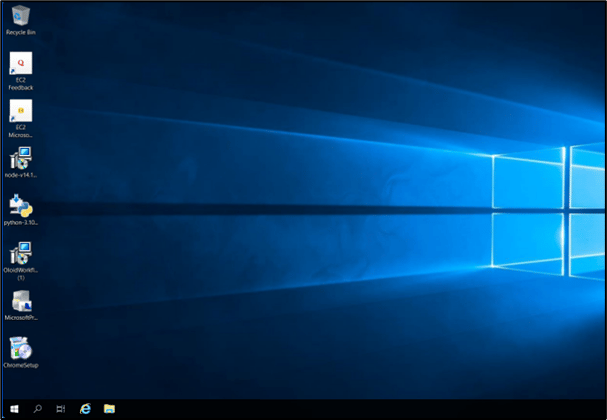This screenshot has width=607, height=420.
Task: Click the "MicrosoftPr.." caption text
Action: pos(21,317)
